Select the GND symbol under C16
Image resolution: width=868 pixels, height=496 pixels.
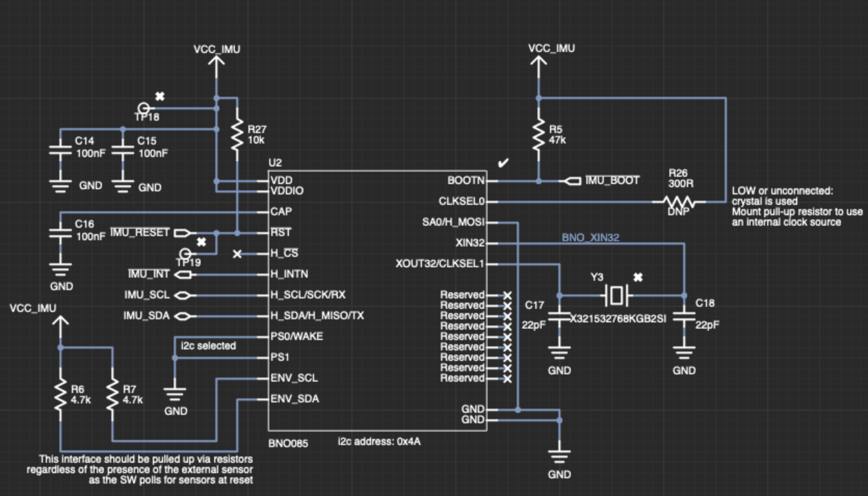(x=60, y=269)
